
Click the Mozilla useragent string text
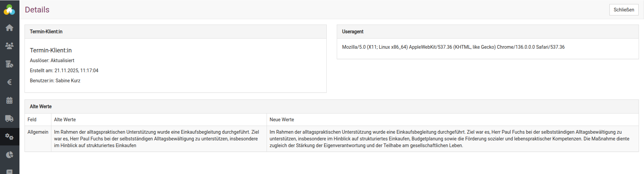coord(453,47)
